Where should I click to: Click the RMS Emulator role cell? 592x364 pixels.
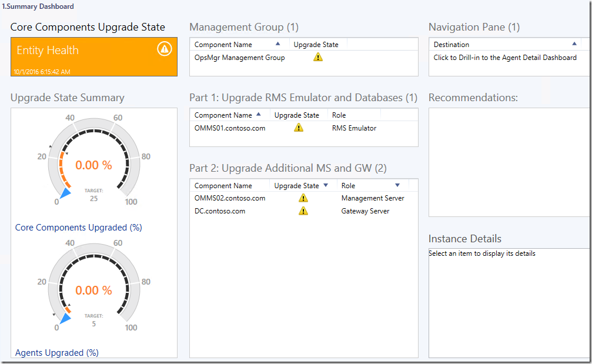(354, 128)
